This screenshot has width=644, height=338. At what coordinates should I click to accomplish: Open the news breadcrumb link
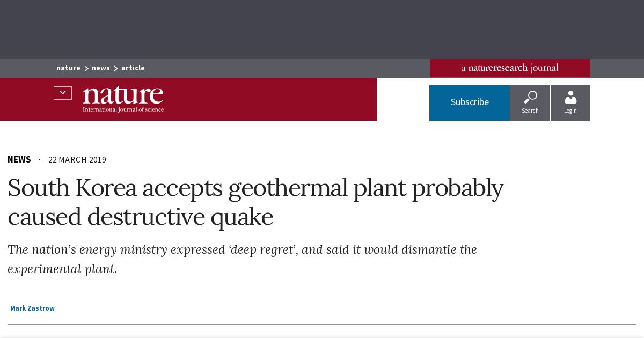[x=101, y=68]
